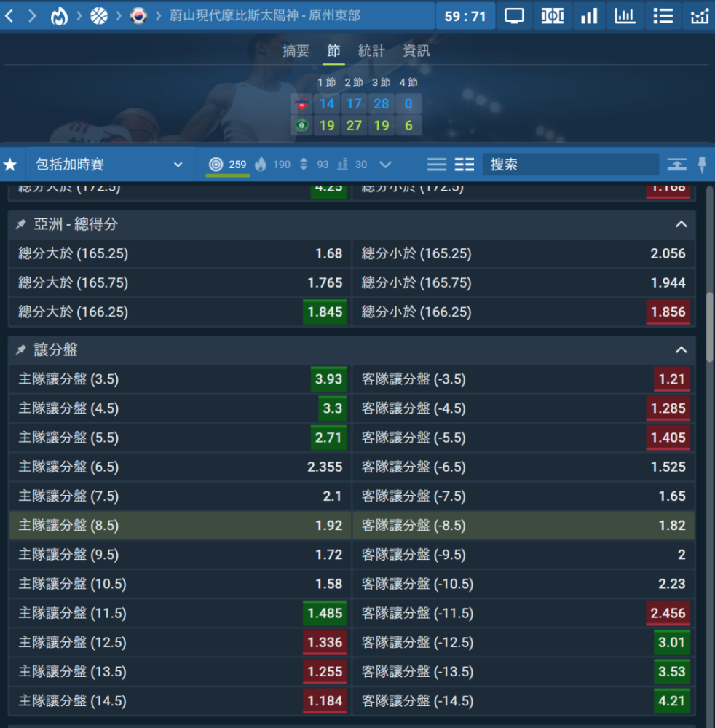Screen dimensions: 715x728
Task: Switch to the 統計 tab
Action: click(371, 51)
